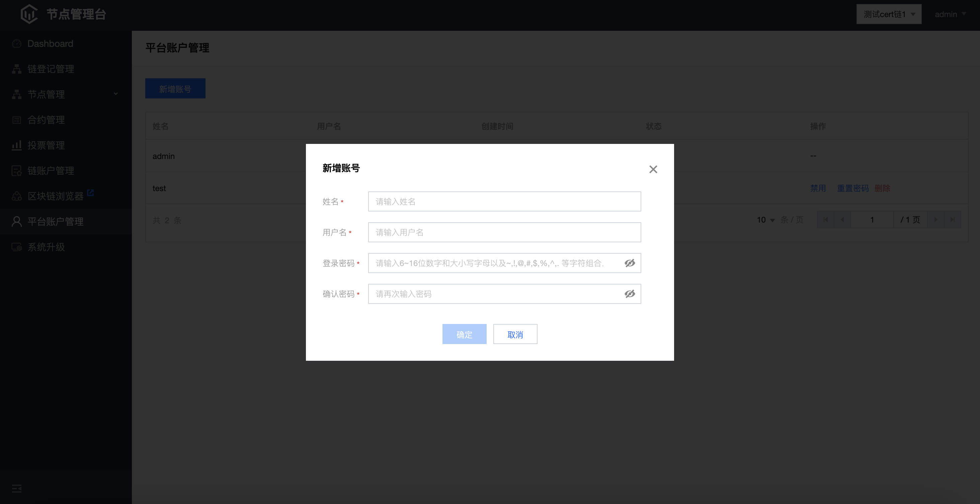
Task: Open the admin user dropdown
Action: point(950,14)
